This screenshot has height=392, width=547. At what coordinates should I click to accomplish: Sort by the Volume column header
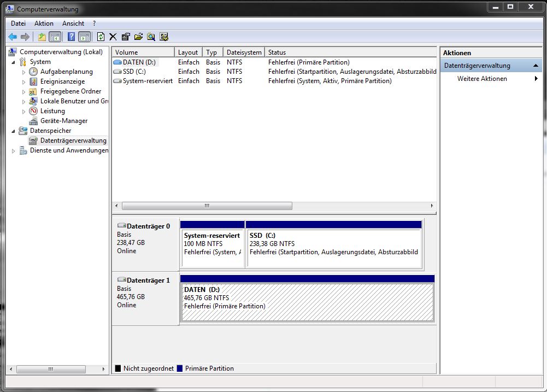tap(143, 52)
